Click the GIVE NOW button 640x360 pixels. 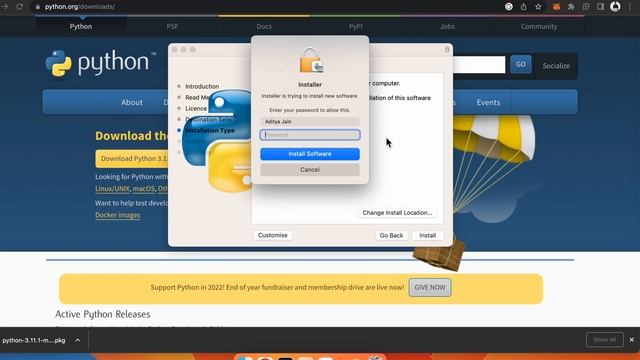click(x=430, y=287)
